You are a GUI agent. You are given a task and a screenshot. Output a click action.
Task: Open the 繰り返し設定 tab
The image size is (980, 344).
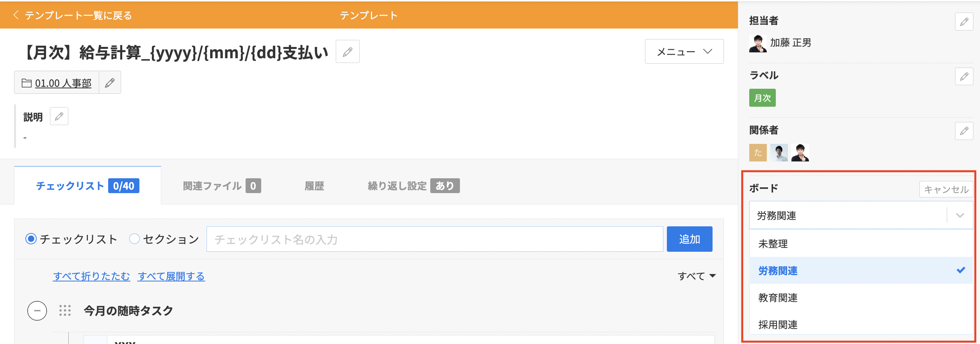(413, 186)
